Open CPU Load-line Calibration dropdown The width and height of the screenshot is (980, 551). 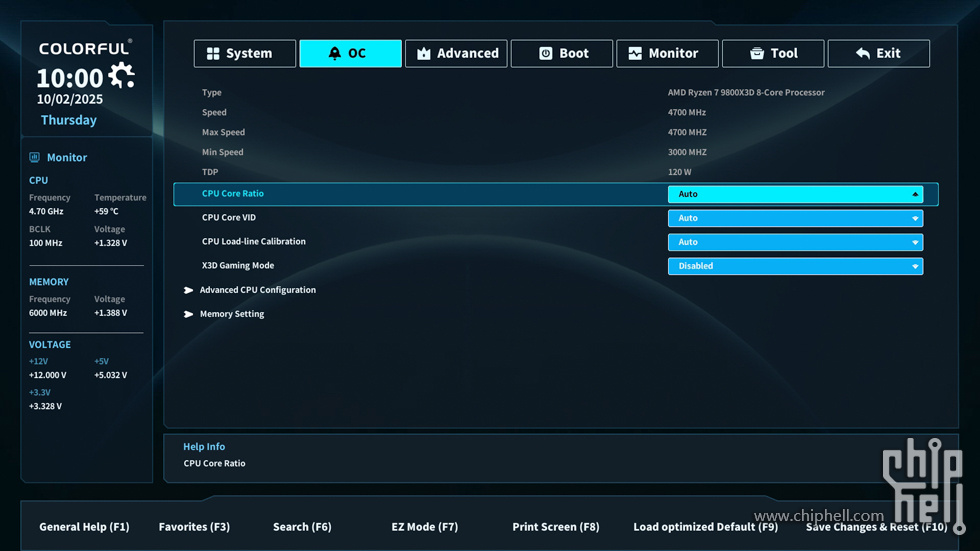[x=795, y=242]
